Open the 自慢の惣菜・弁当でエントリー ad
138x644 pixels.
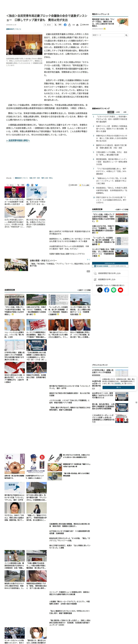point(43,260)
